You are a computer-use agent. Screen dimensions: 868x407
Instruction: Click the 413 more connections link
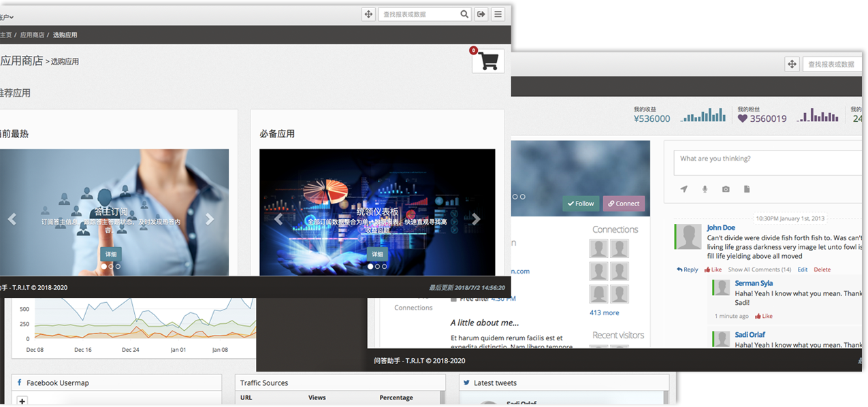point(605,313)
